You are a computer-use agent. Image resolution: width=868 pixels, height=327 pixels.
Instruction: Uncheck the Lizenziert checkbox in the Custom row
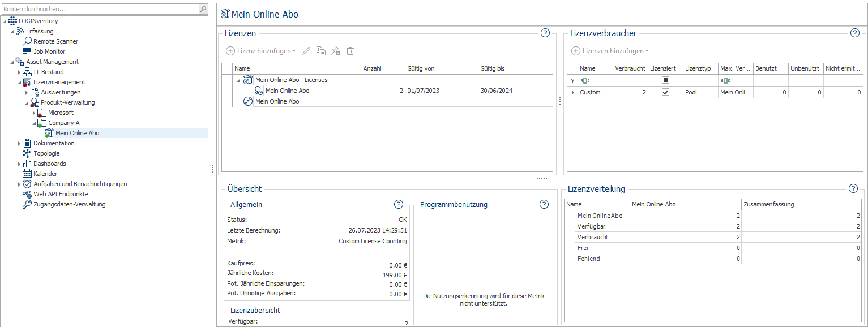pos(666,92)
